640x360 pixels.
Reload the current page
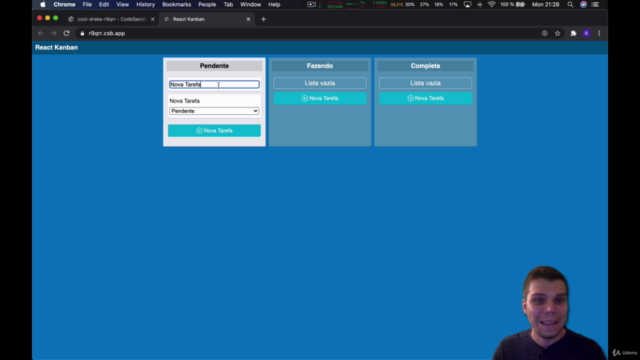tap(67, 33)
